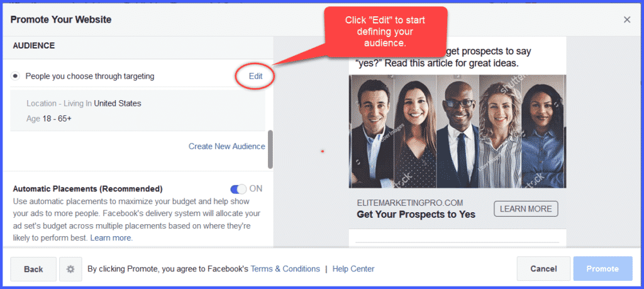This screenshot has height=289, width=644.
Task: Click the Age 18 - 65+ row
Action: pyautogui.click(x=49, y=119)
